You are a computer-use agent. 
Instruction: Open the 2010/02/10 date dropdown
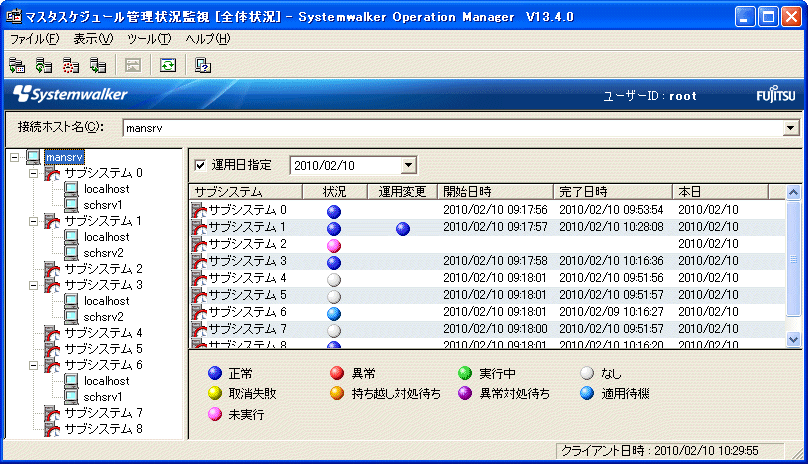pos(408,165)
